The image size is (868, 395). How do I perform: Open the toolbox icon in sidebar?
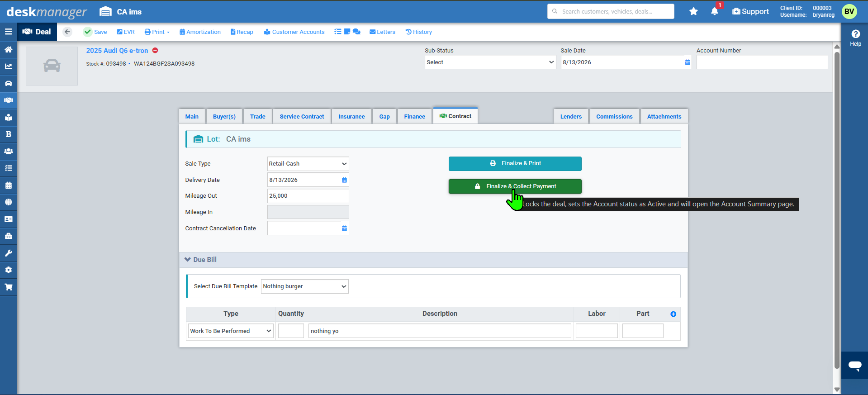(8, 236)
